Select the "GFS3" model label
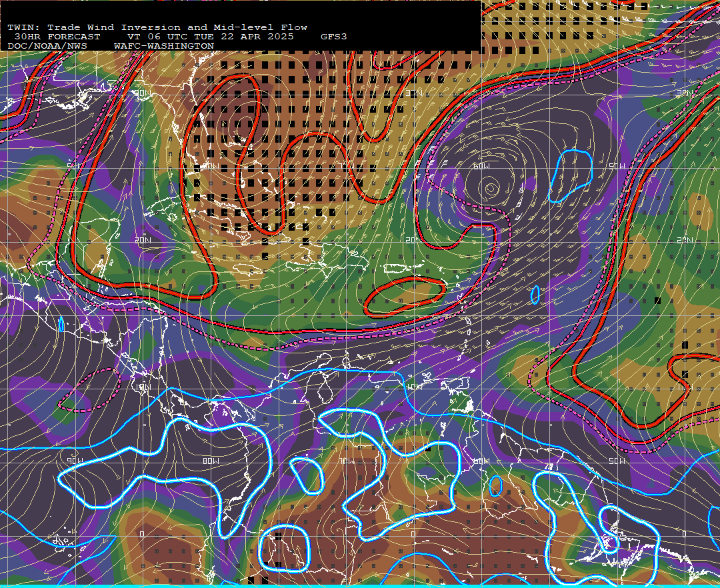Screen dimensions: 720x588 (334, 37)
